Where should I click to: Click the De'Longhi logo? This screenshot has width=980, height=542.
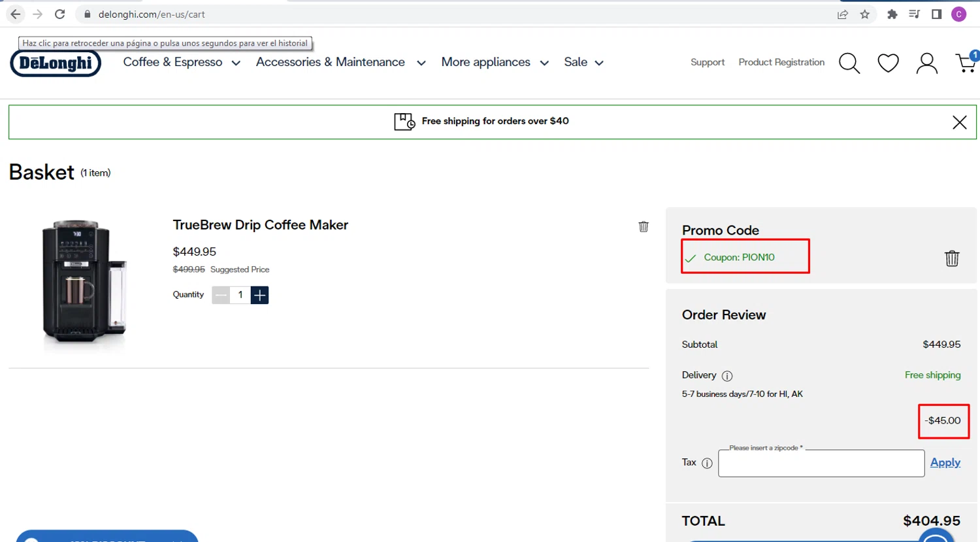click(x=56, y=63)
